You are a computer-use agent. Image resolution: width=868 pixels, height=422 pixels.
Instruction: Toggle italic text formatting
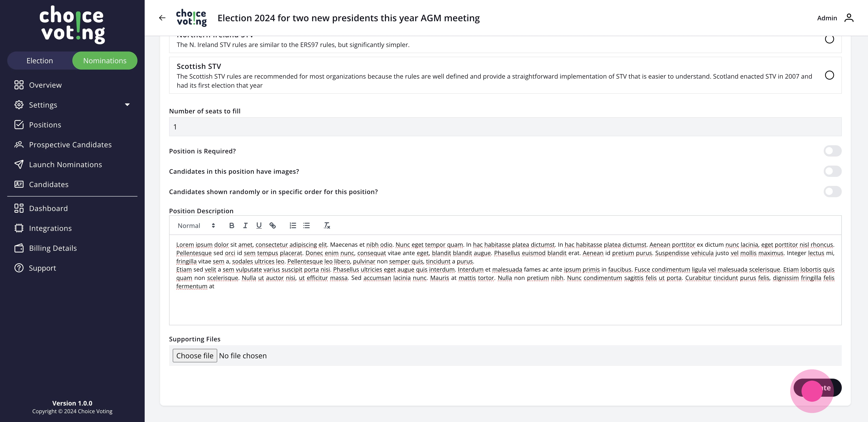pyautogui.click(x=245, y=226)
